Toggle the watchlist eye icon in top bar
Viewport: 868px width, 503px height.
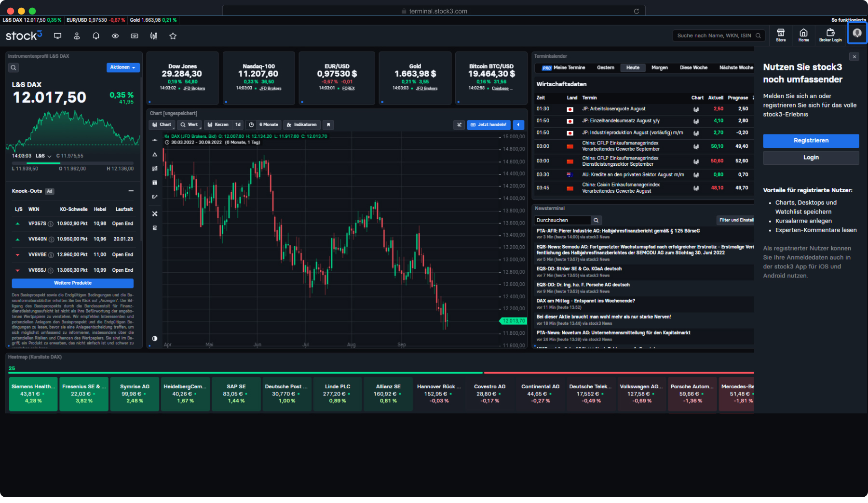115,36
